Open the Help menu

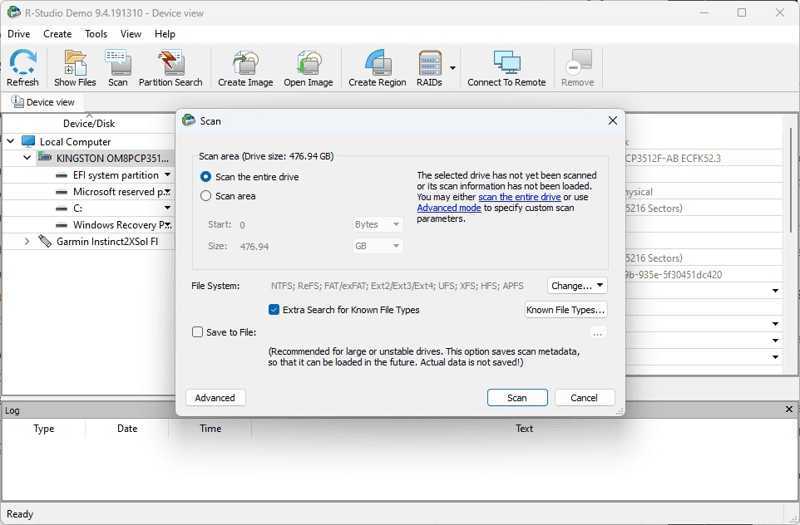pyautogui.click(x=165, y=34)
